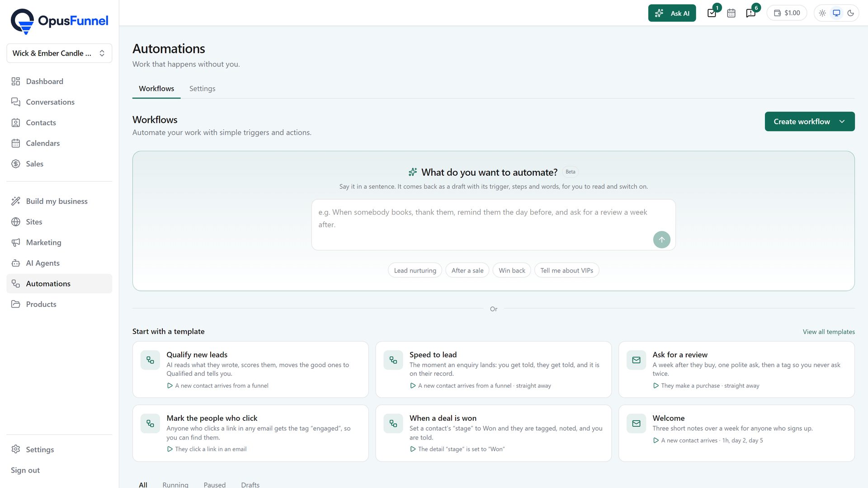Viewport: 868px width, 488px height.
Task: Click the When a deal is won template icon
Action: click(x=393, y=424)
